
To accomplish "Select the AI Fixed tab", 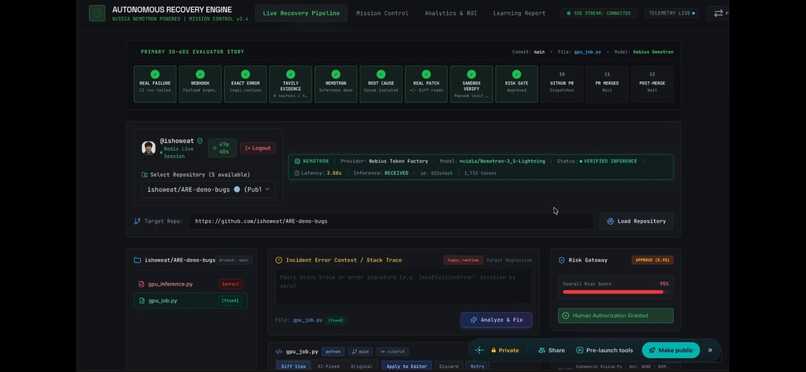I will coord(328,366).
